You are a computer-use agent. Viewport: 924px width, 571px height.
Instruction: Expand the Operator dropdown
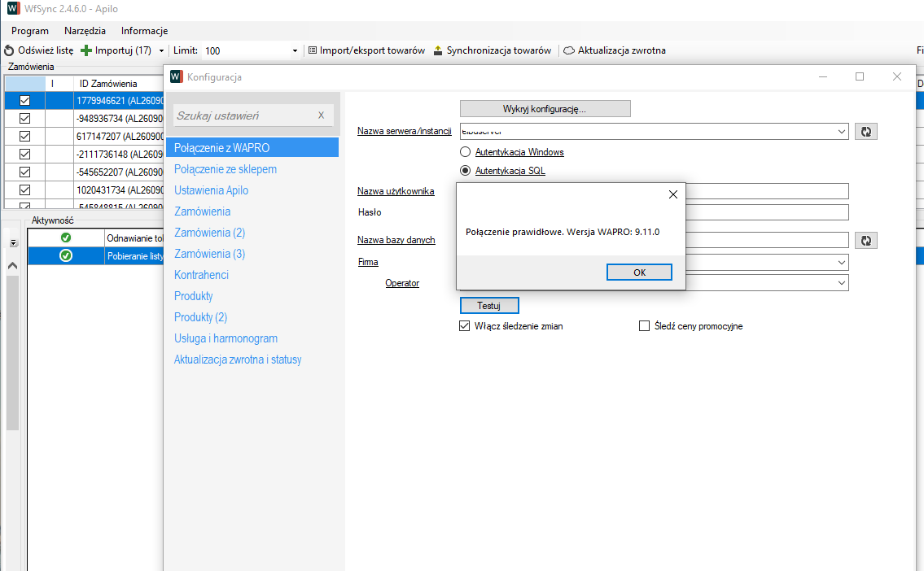(842, 283)
